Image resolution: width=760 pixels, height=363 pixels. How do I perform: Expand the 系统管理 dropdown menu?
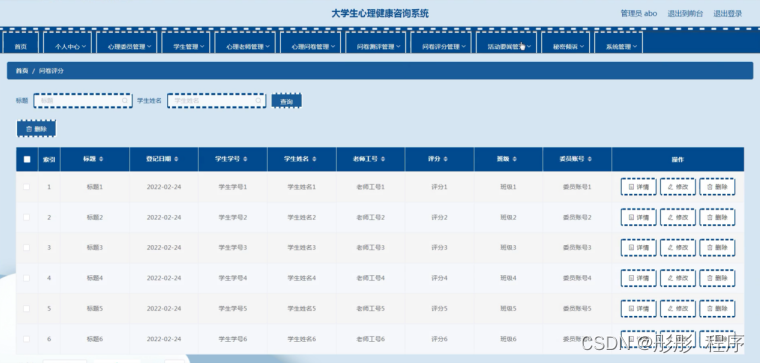618,44
